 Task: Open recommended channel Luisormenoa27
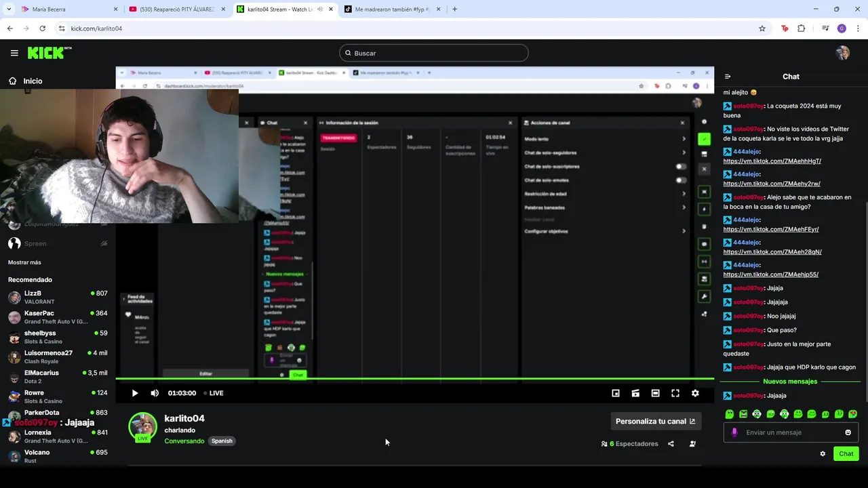pos(58,357)
